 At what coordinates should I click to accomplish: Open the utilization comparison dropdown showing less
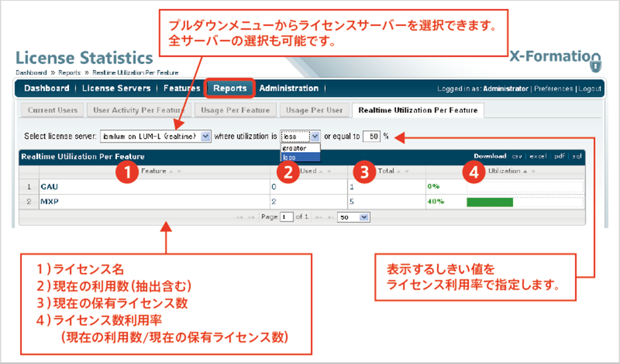point(300,137)
